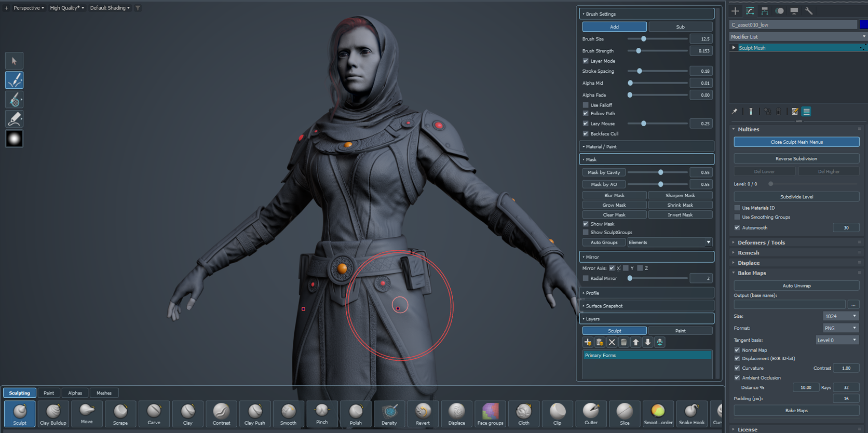Open the Paint tab in bottom brush bar

pyautogui.click(x=49, y=393)
